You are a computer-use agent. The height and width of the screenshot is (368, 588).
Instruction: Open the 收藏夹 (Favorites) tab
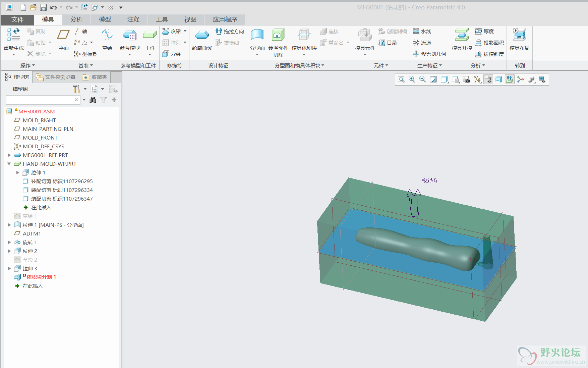click(x=95, y=77)
